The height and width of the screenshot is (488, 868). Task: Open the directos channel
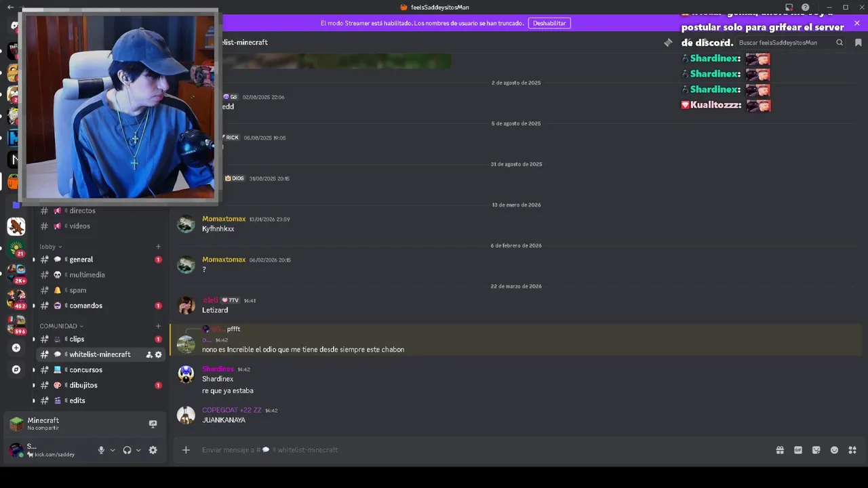[100, 211]
